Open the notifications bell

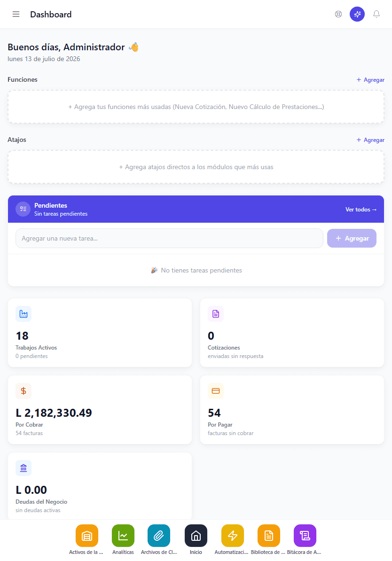pos(376,14)
